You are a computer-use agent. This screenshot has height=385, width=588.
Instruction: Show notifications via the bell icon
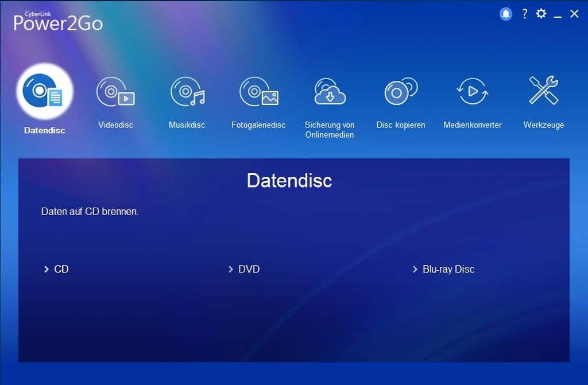(x=506, y=14)
